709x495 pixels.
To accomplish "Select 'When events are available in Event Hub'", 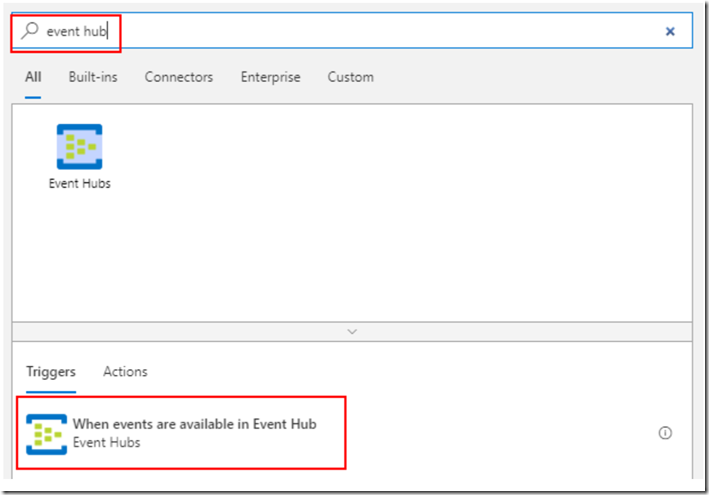I will (x=195, y=424).
